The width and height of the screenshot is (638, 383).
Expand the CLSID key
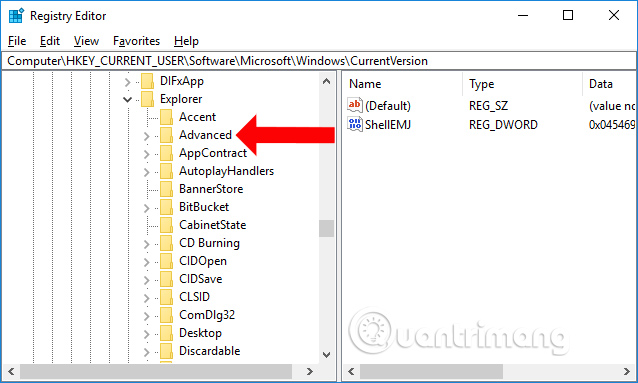pos(146,298)
